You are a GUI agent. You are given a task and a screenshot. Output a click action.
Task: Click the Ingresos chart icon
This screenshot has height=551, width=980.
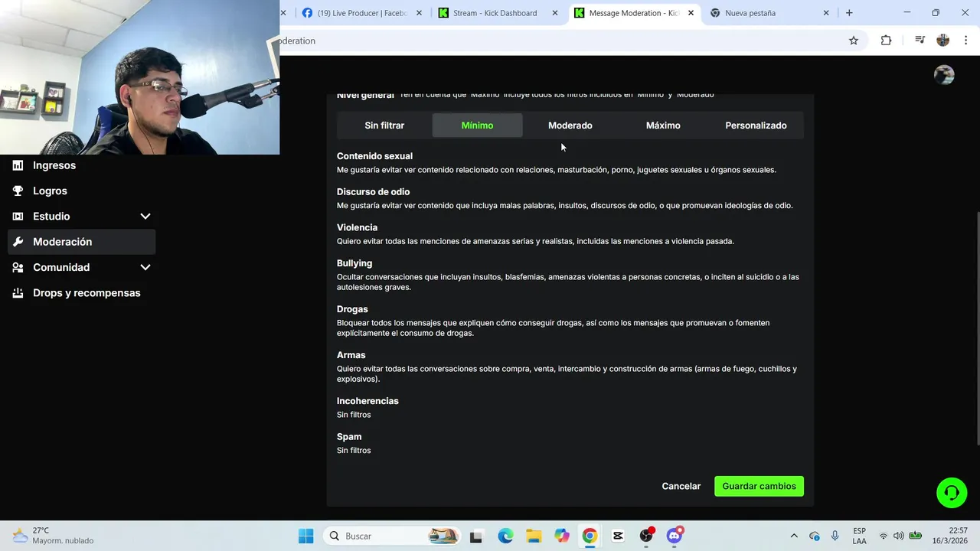(18, 165)
